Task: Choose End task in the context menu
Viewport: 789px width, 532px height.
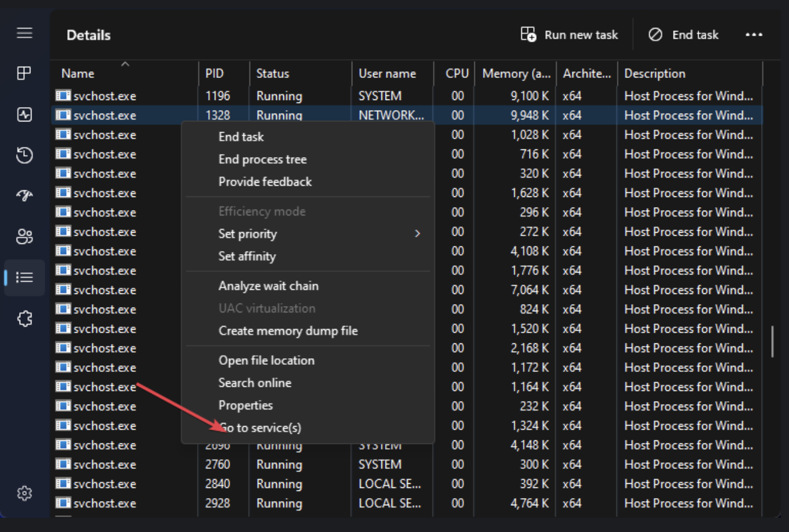Action: coord(241,137)
